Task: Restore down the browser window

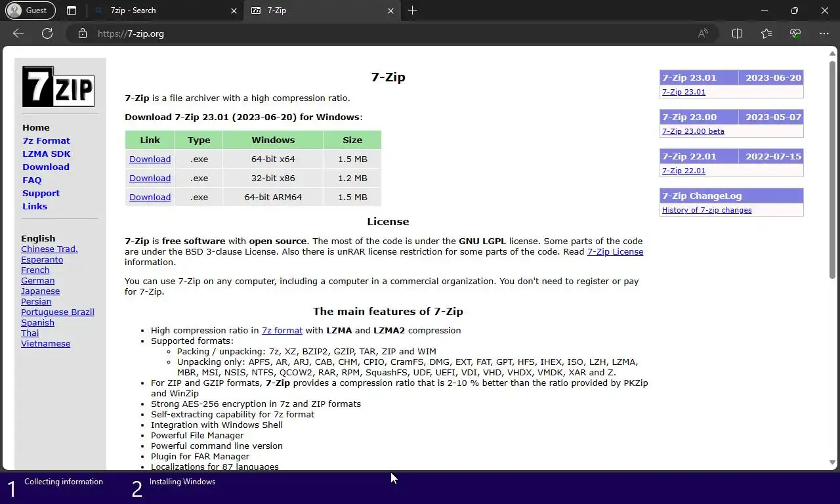Action: coord(795,10)
